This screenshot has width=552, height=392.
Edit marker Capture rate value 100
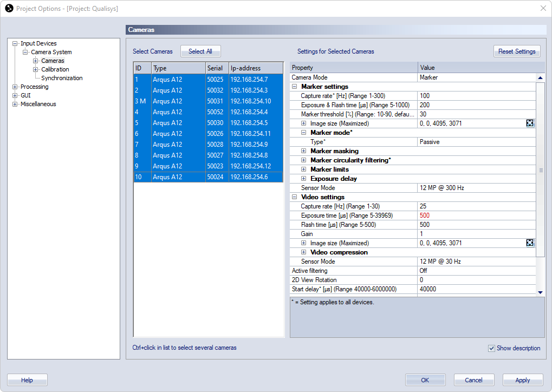(x=477, y=96)
